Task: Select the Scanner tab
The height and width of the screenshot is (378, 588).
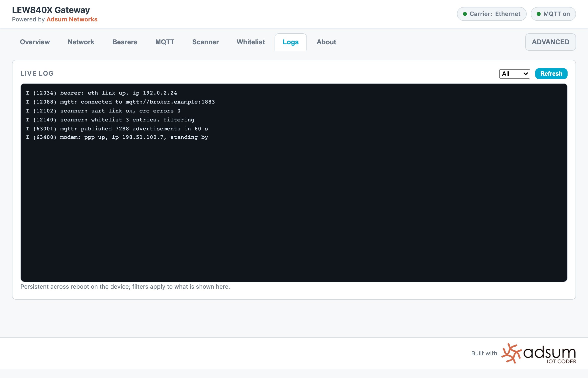Action: click(206, 42)
